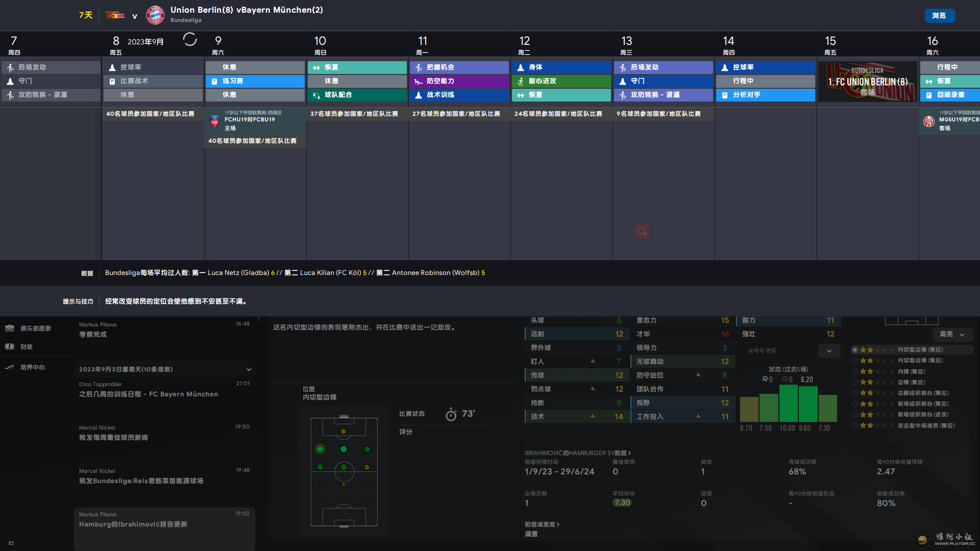Screen dimensions: 980x551
Task: Open 练习赛 session on day 9
Action: click(x=255, y=81)
